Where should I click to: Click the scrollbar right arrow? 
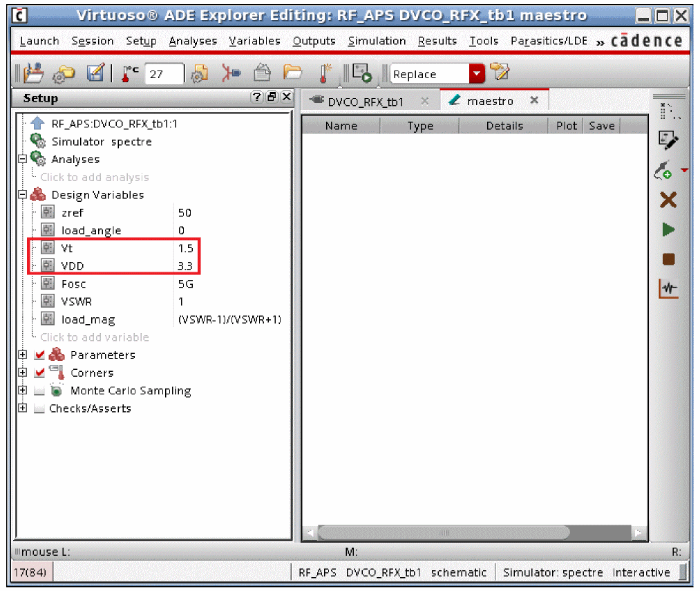pos(638,532)
